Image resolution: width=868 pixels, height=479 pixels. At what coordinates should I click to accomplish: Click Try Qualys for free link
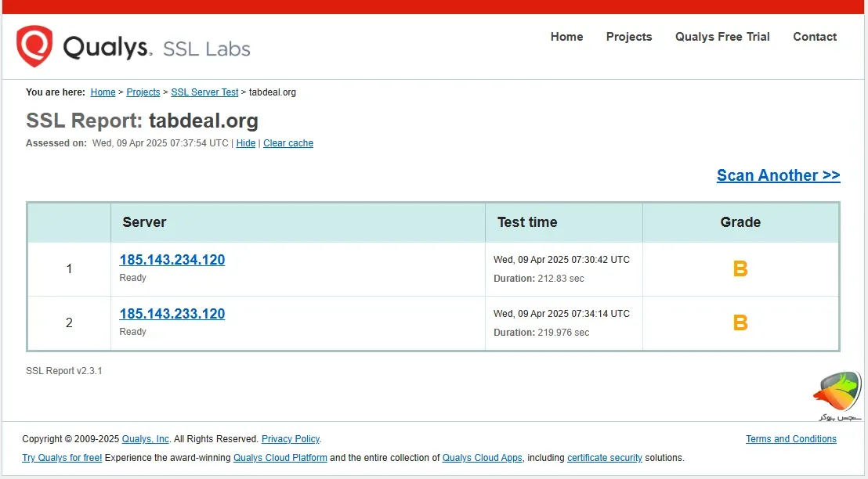pos(62,458)
